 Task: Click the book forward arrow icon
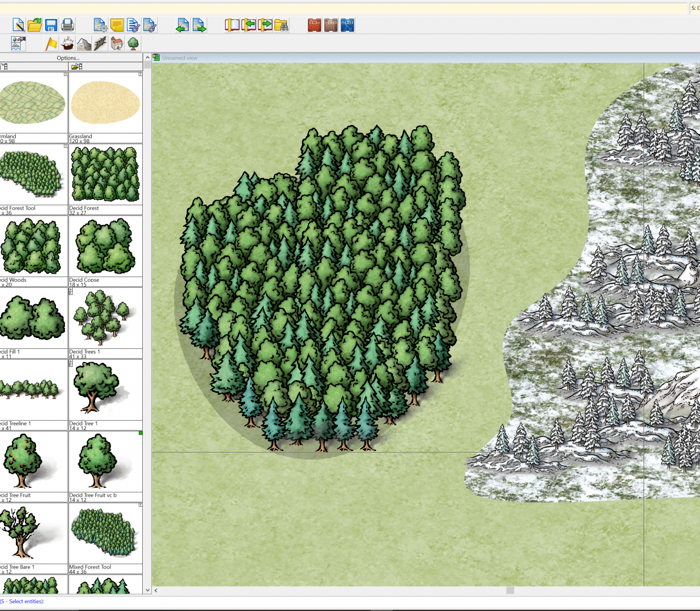pyautogui.click(x=265, y=25)
